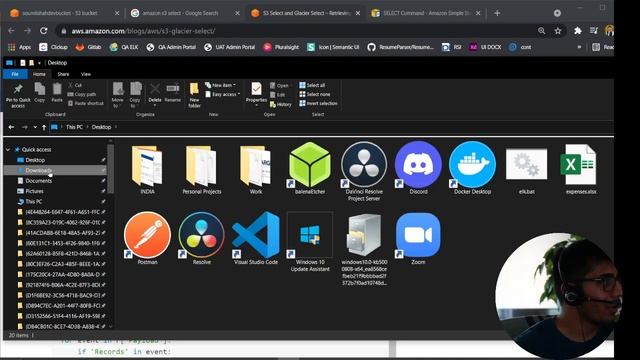The width and height of the screenshot is (640, 360).
Task: Click Select all in ribbon
Action: 312,85
